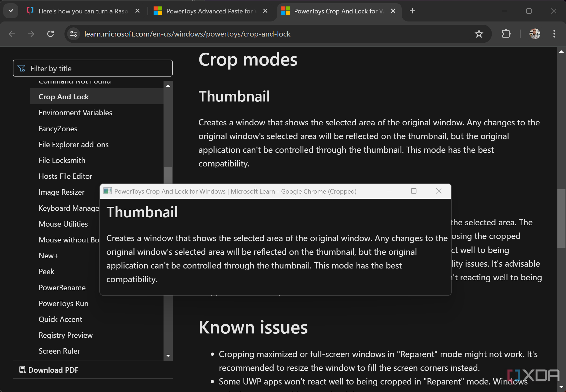Open the Extensions puzzle icon
566x392 pixels.
pos(506,34)
